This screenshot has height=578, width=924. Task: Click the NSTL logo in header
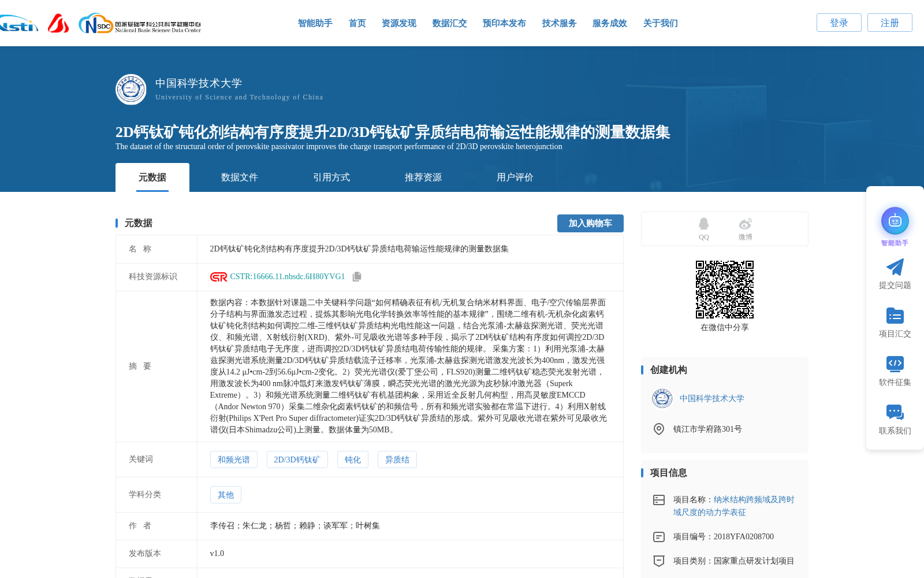pos(18,23)
